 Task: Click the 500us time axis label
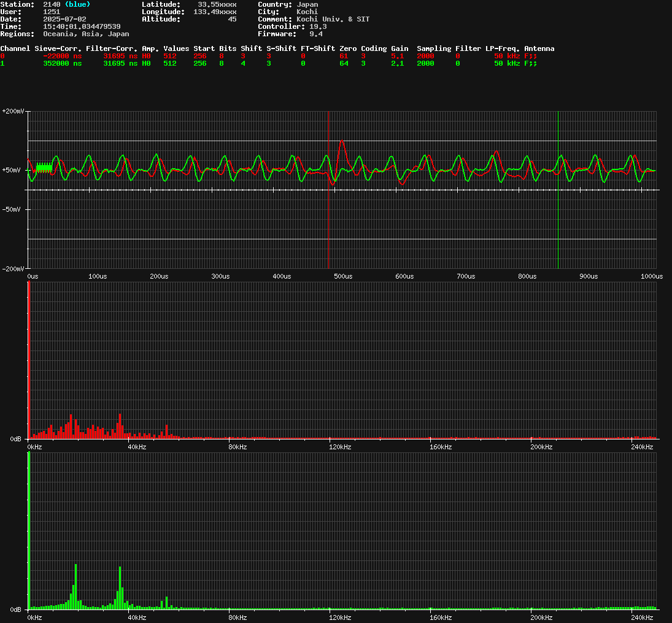click(343, 276)
